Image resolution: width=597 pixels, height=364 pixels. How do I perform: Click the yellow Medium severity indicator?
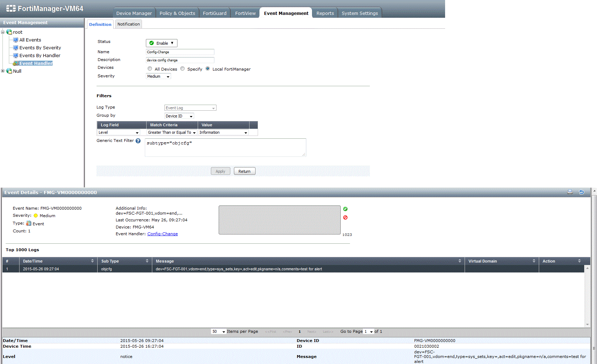click(x=36, y=215)
